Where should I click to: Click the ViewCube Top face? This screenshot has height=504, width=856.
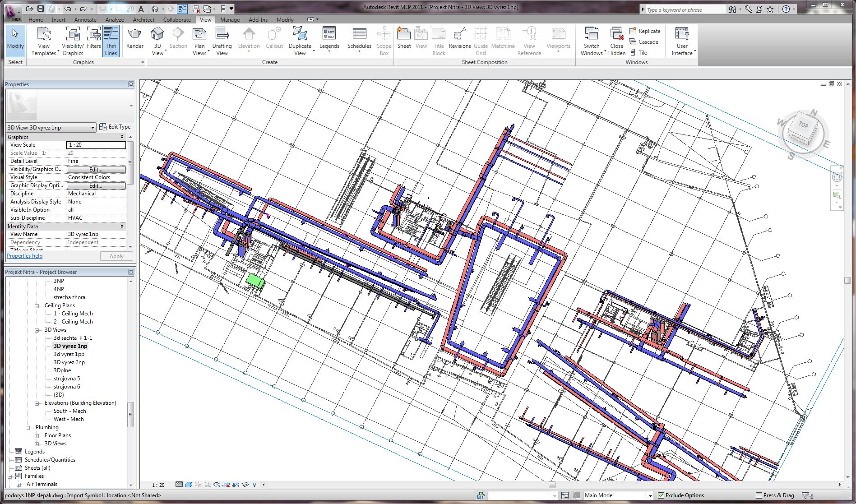(803, 125)
